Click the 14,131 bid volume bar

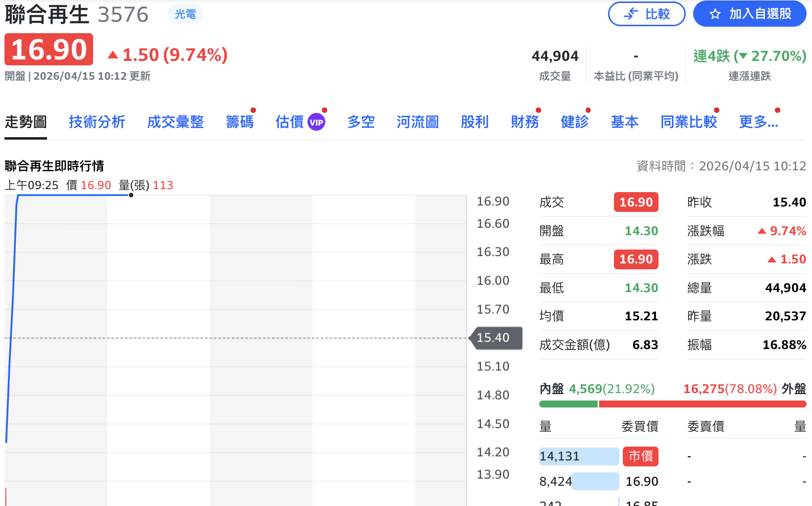pos(578,456)
